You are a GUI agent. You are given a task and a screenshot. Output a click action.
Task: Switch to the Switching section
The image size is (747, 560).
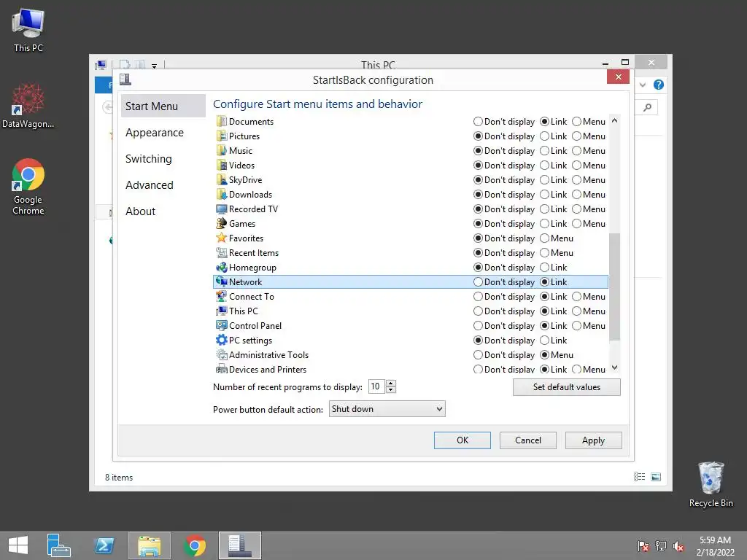pos(149,158)
